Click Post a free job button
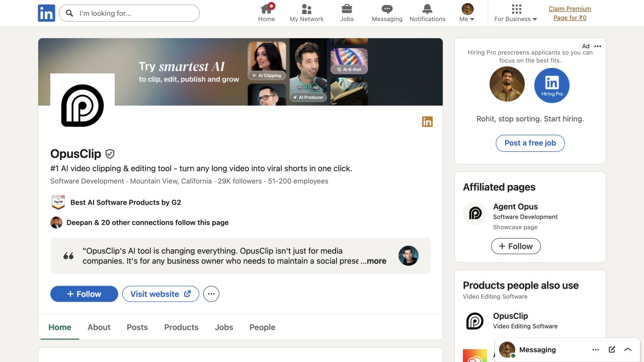This screenshot has width=644, height=362. coord(530,143)
